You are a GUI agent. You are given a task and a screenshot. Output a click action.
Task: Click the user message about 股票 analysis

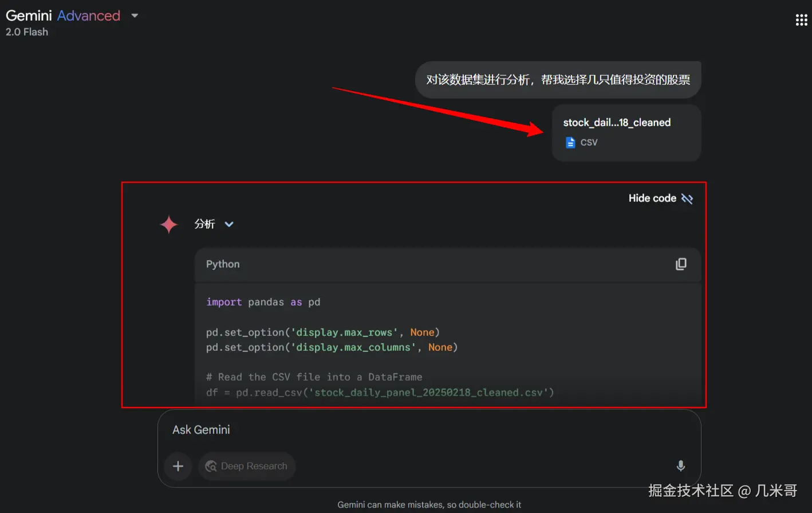point(558,80)
